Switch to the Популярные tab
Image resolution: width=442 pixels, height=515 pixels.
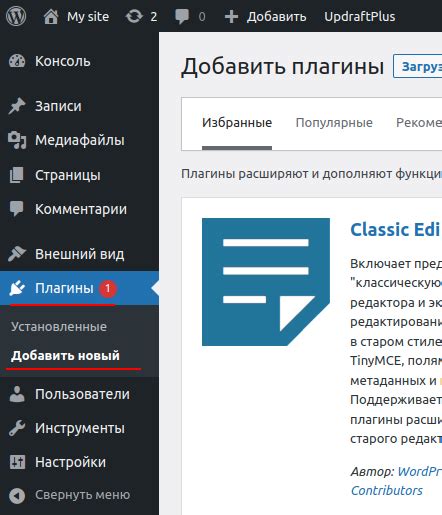pos(334,123)
